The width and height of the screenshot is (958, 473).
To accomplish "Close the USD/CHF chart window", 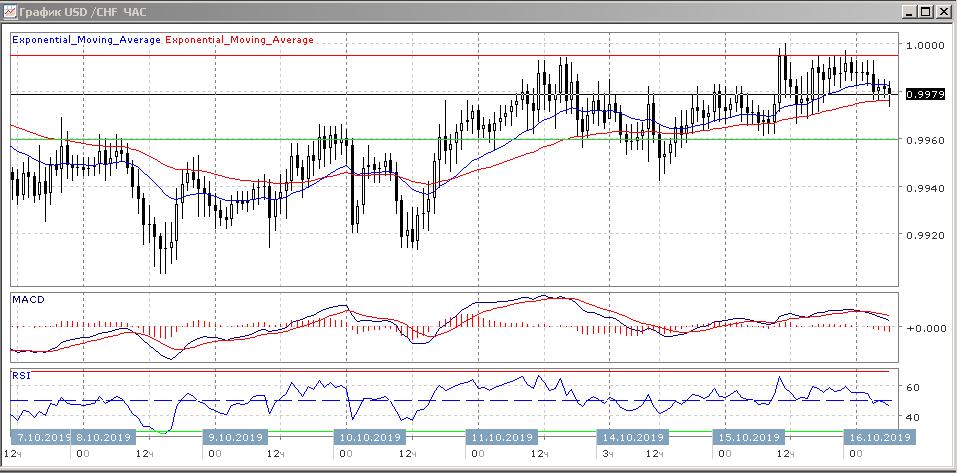I will click(943, 12).
